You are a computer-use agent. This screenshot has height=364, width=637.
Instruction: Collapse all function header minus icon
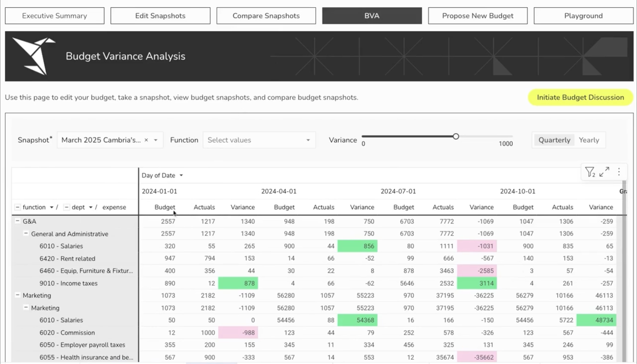coord(17,207)
